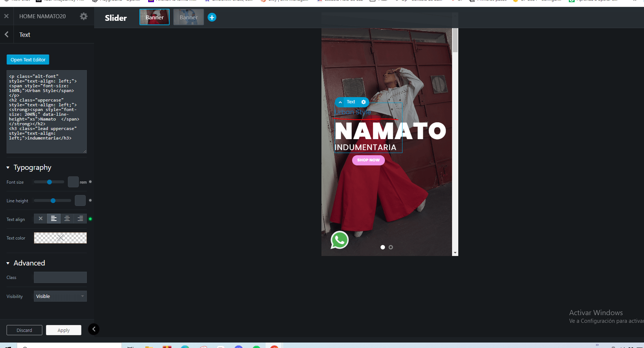Click the Apply button
Viewport: 644px width, 348px height.
(x=63, y=330)
